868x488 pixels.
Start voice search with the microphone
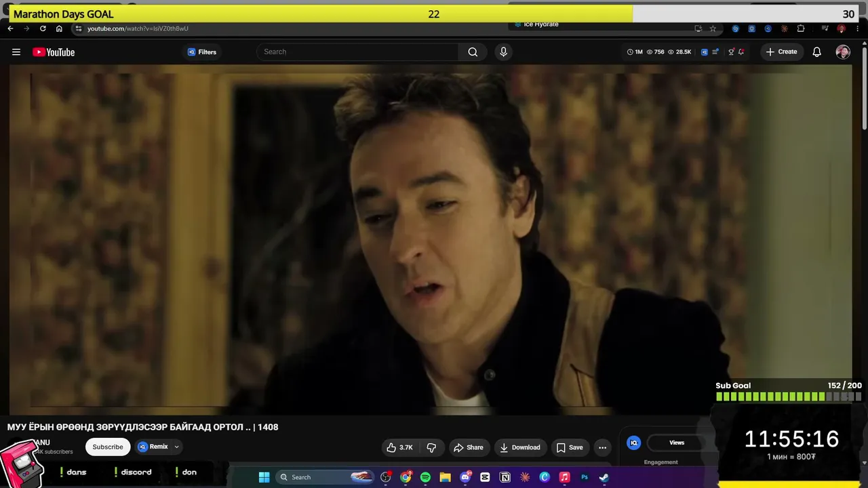click(503, 52)
